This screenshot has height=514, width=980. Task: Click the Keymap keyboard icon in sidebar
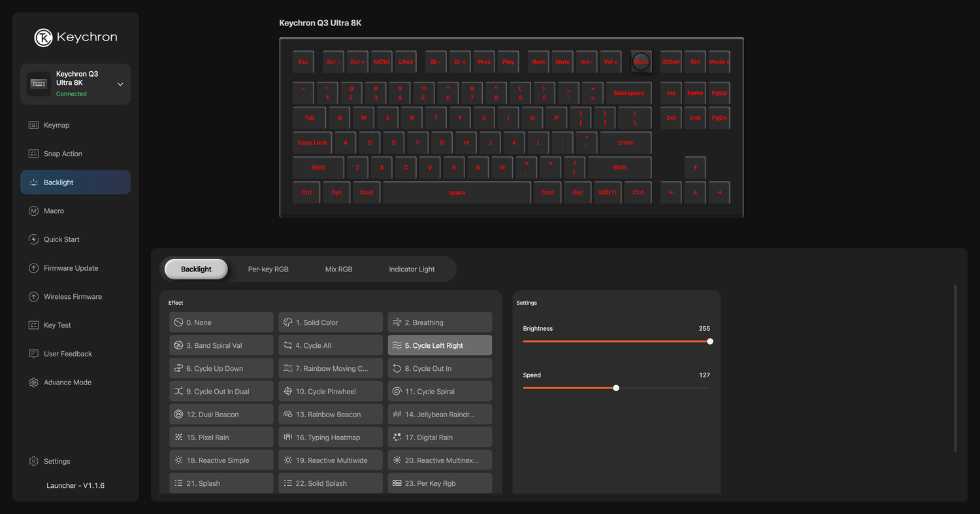click(x=34, y=125)
